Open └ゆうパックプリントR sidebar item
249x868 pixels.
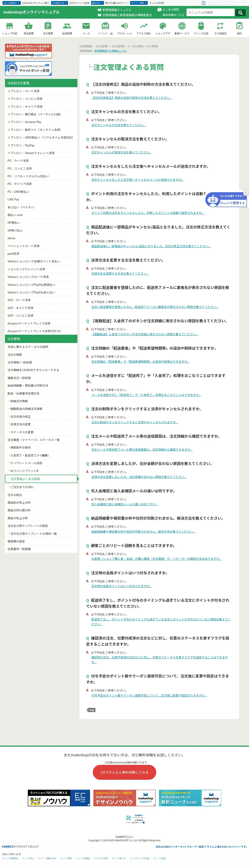click(x=41, y=471)
